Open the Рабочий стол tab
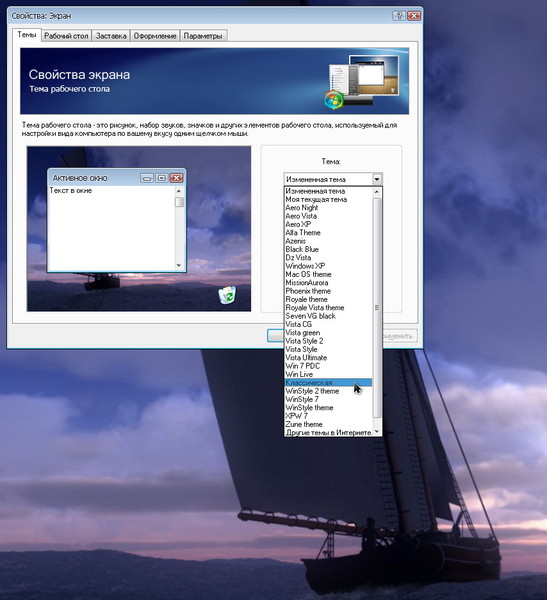547x600 pixels. pos(66,36)
